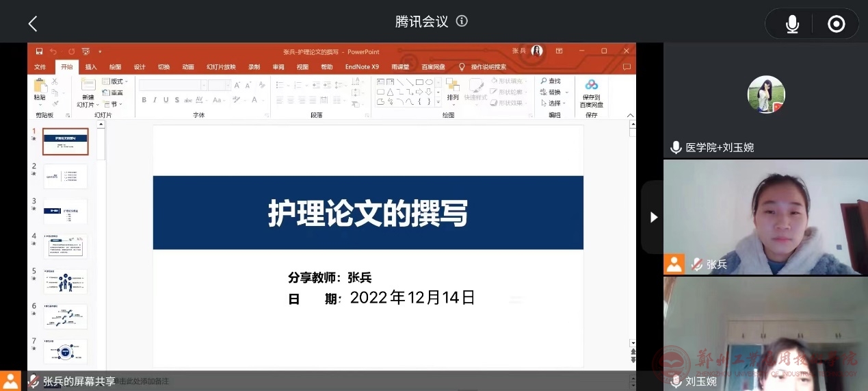Toggle the microphone in the meeting header

click(x=792, y=24)
